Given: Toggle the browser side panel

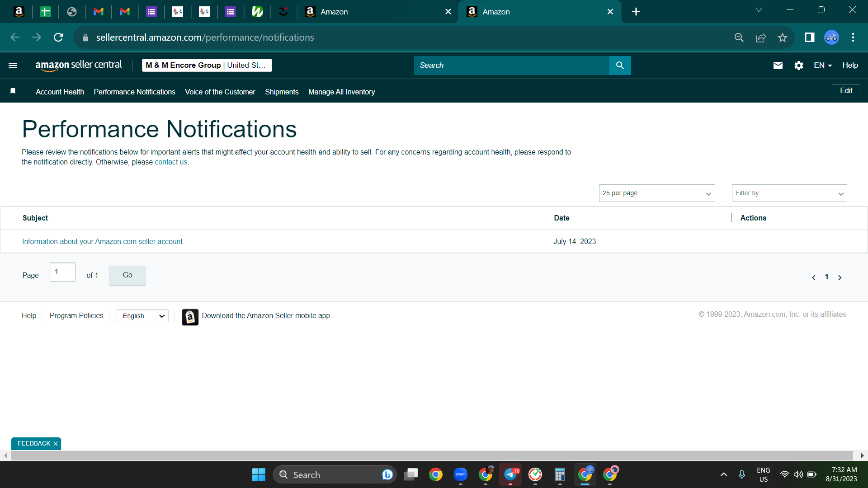Looking at the screenshot, I should [809, 38].
